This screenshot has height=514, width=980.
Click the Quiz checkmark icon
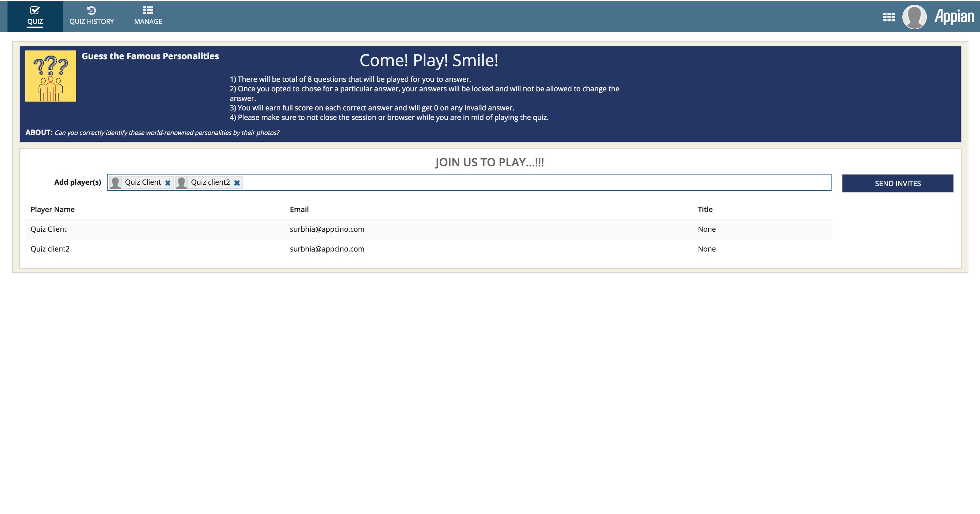point(35,10)
